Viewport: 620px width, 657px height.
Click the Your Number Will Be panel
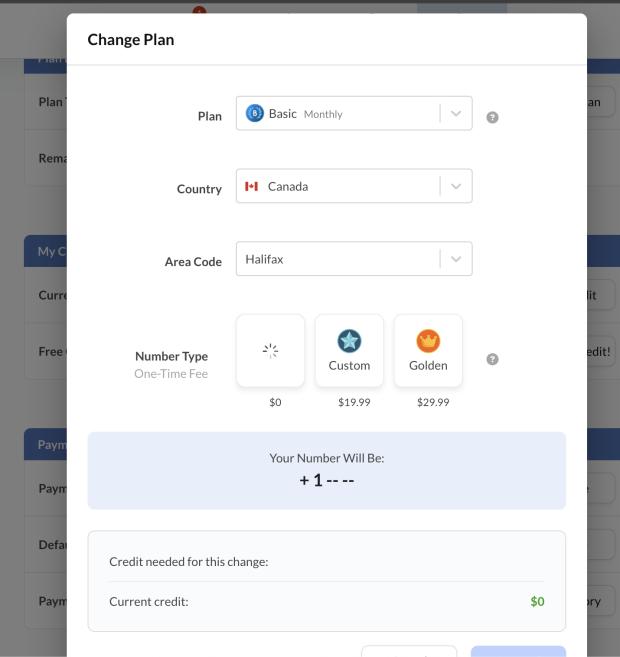pos(327,471)
